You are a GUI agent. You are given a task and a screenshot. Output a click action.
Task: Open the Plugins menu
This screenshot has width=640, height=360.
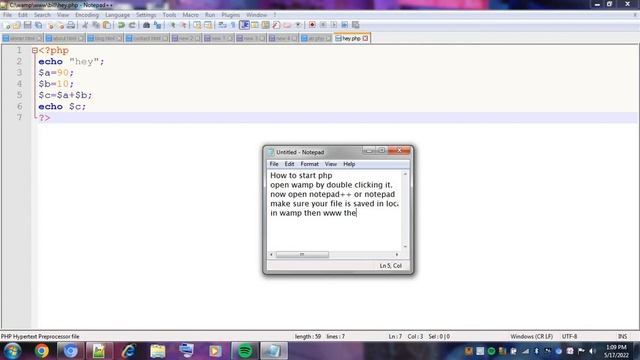(x=231, y=15)
